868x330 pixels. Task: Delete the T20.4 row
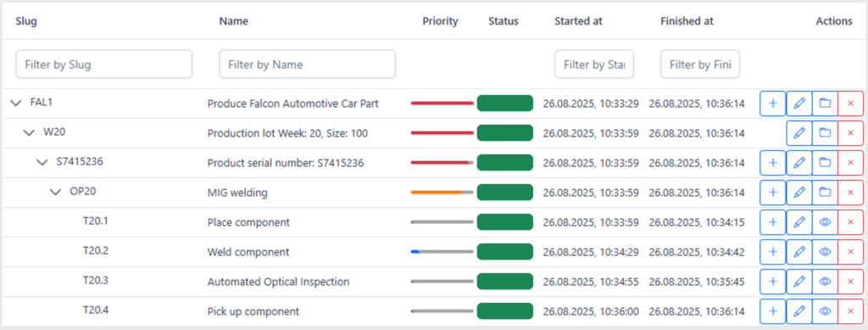851,311
